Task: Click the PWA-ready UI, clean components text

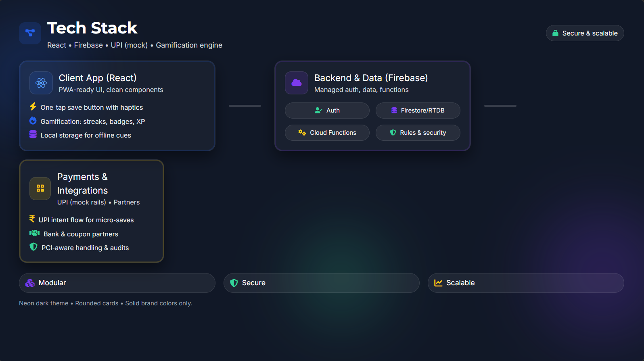Action: 111,90
